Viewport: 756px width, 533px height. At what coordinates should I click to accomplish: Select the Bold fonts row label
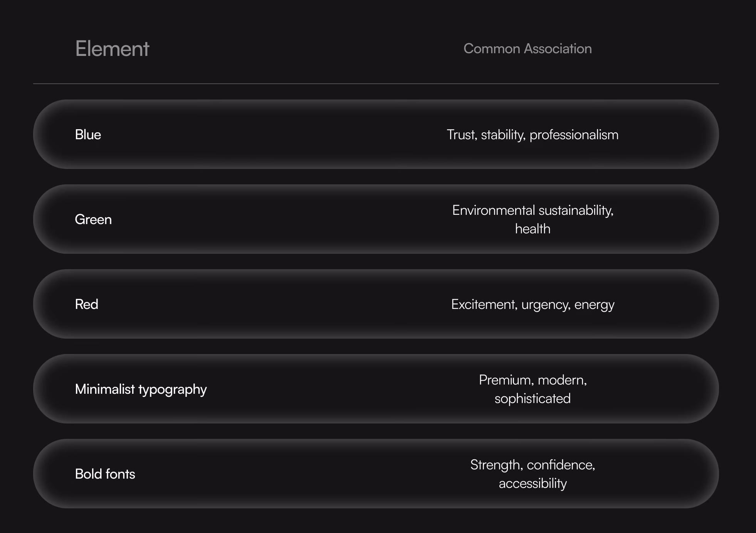coord(105,474)
